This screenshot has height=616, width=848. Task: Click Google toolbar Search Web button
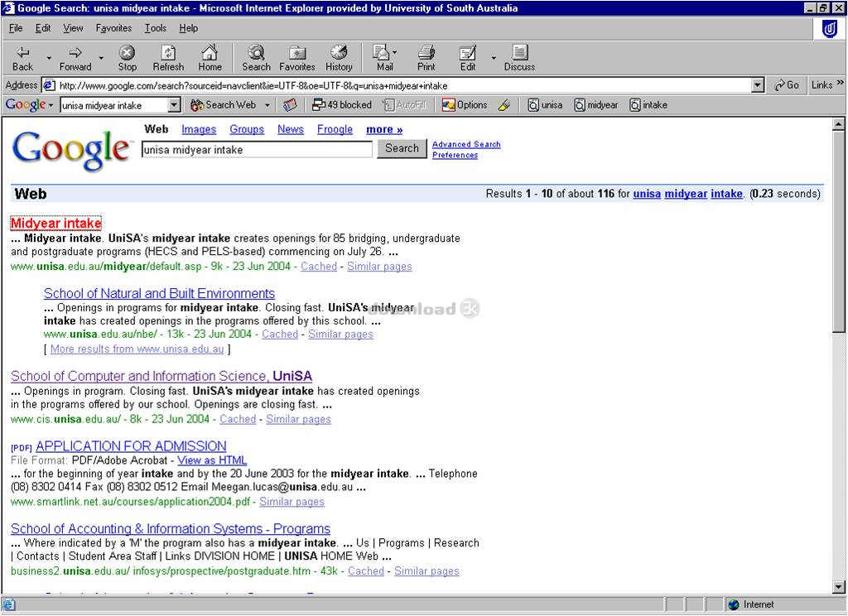224,105
